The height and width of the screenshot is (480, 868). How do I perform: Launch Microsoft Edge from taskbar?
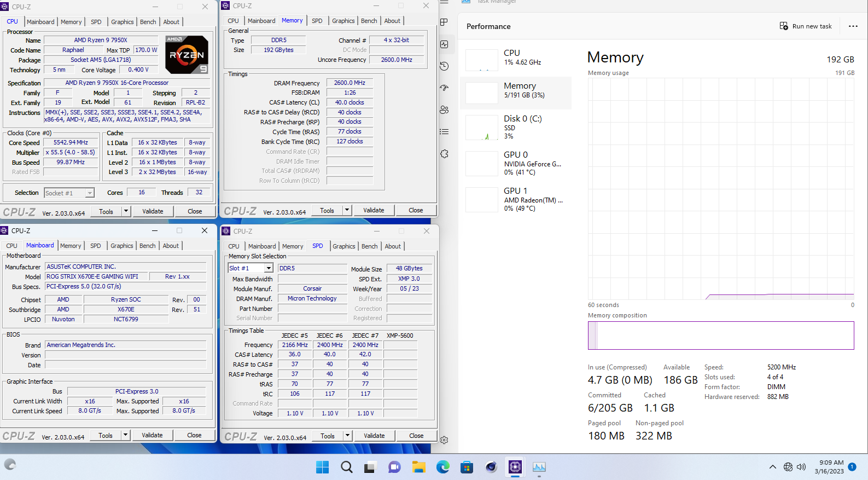pos(442,467)
